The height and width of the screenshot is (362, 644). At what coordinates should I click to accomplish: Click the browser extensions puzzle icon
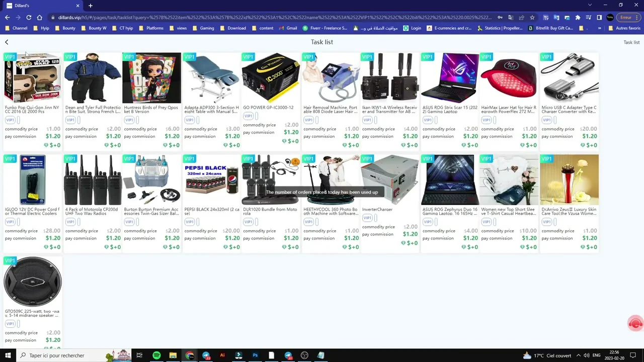[x=578, y=18]
